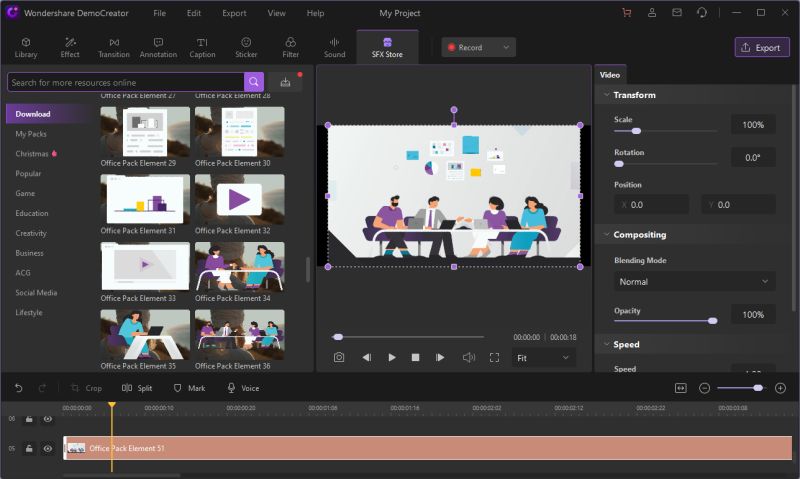Image resolution: width=800 pixels, height=479 pixels.
Task: Start Voice recording
Action: click(x=243, y=388)
